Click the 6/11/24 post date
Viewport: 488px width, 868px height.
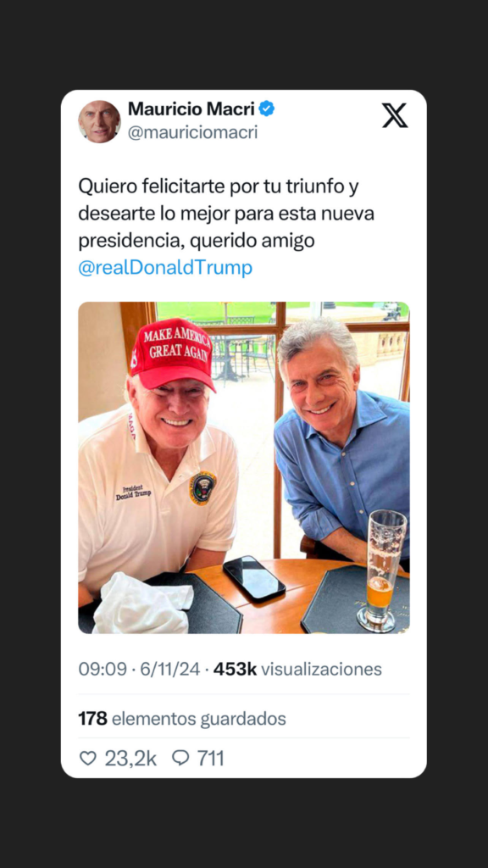169,670
